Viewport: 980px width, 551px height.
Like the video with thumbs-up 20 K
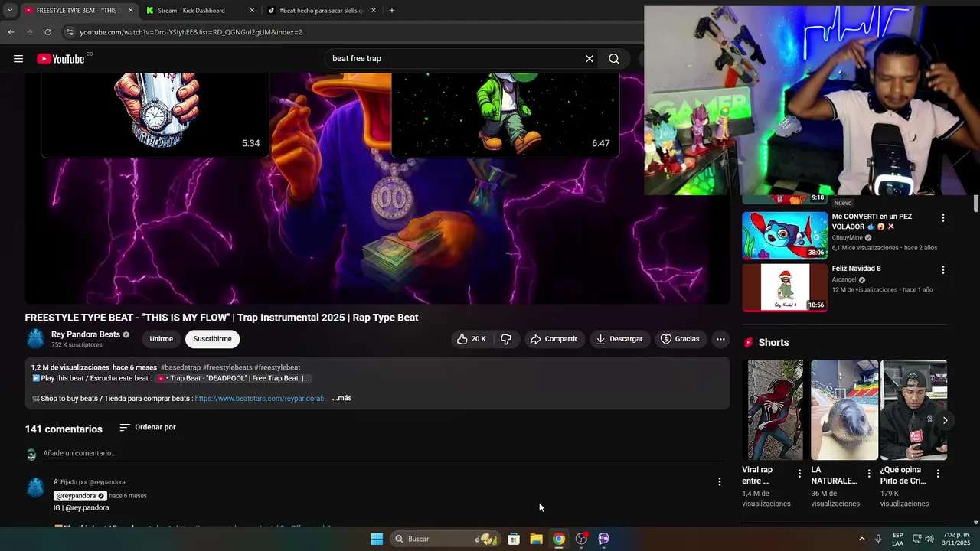pos(472,339)
